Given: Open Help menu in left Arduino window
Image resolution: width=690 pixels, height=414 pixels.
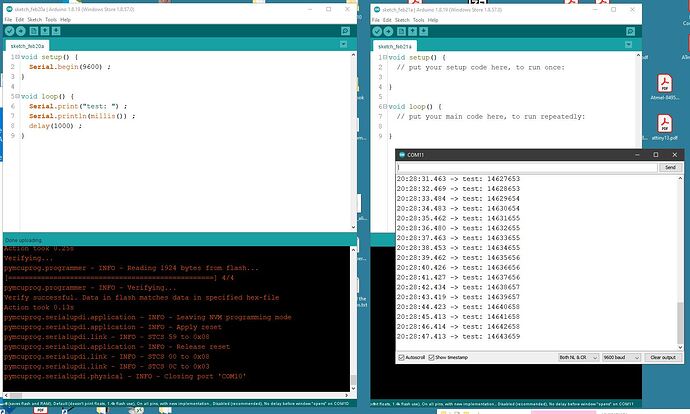Looking at the screenshot, I should 65,20.
